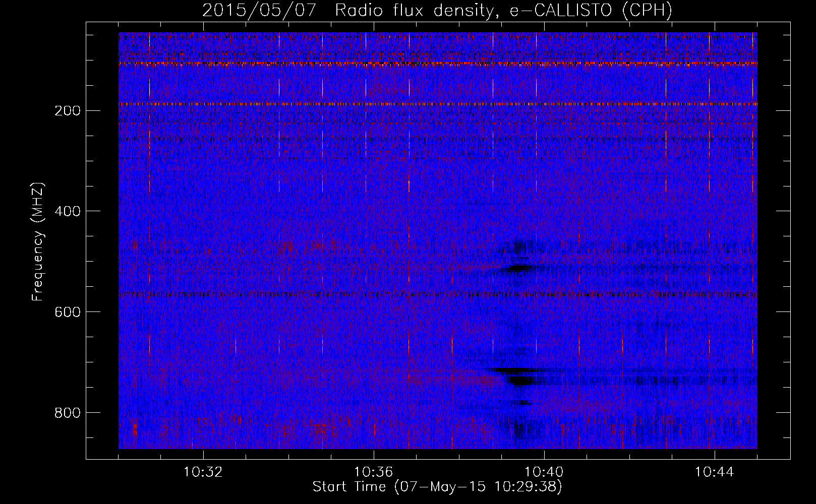
Task: Click the "Frequency (MHZ)" axis label
Action: point(38,242)
